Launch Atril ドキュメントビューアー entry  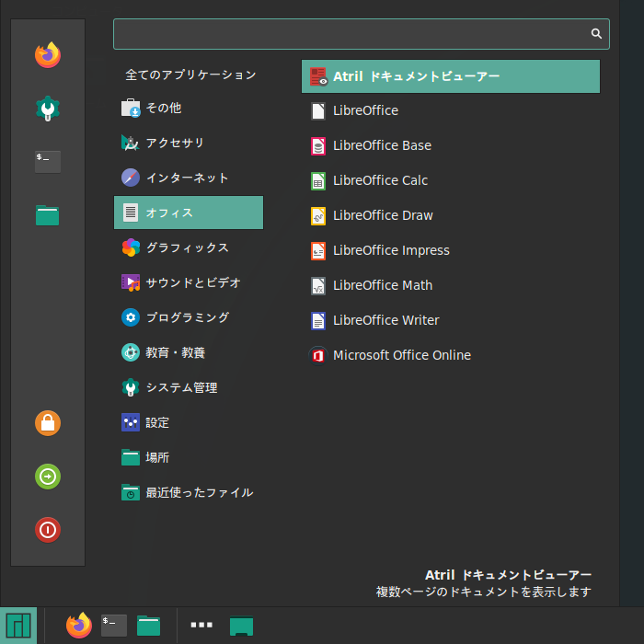coord(451,76)
